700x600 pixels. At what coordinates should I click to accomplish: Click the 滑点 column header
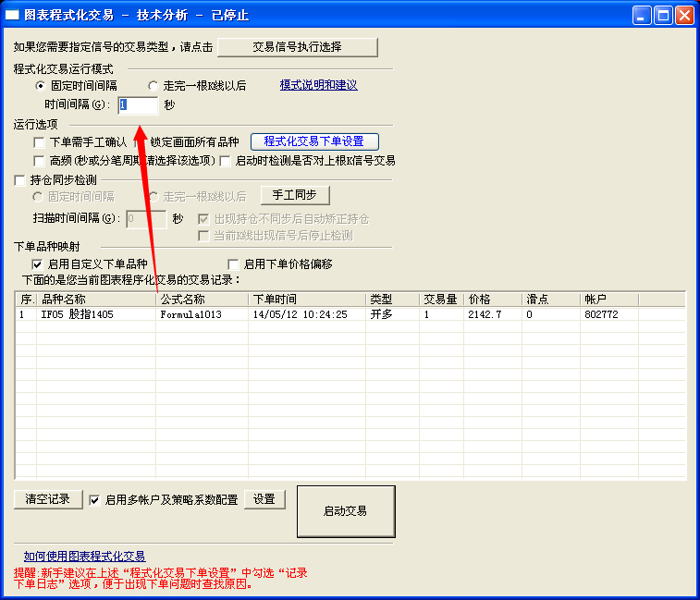(551, 300)
